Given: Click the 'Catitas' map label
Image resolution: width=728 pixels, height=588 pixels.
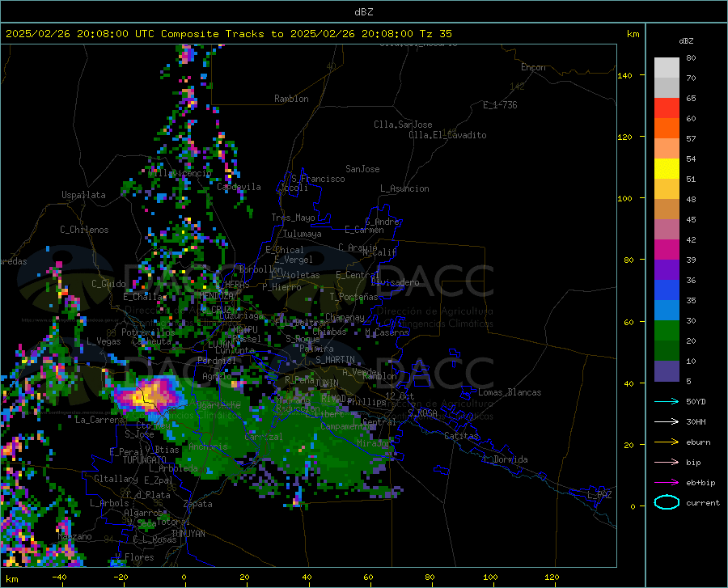Looking at the screenshot, I should 461,436.
